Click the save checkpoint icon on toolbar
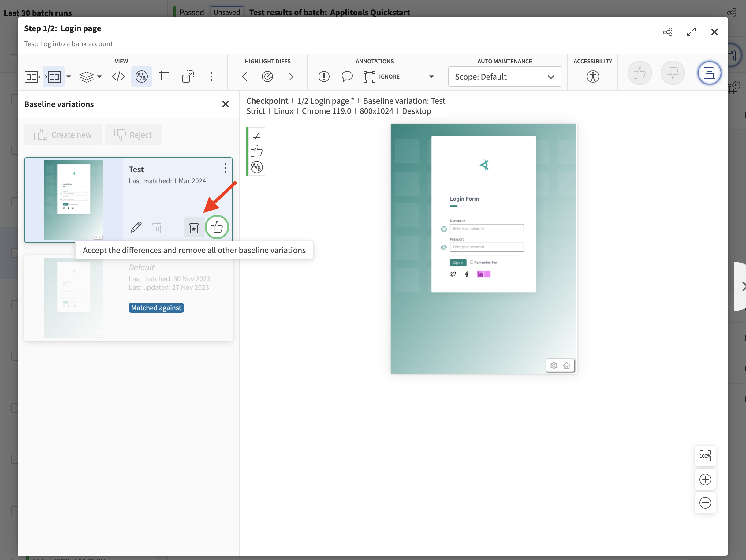Screen dimensions: 746x560 coord(709,73)
